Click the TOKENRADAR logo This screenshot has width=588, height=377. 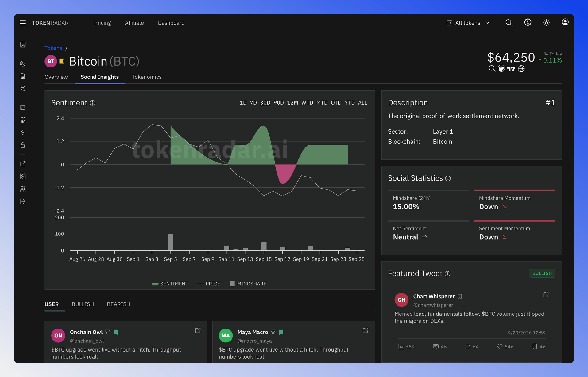pyautogui.click(x=50, y=23)
